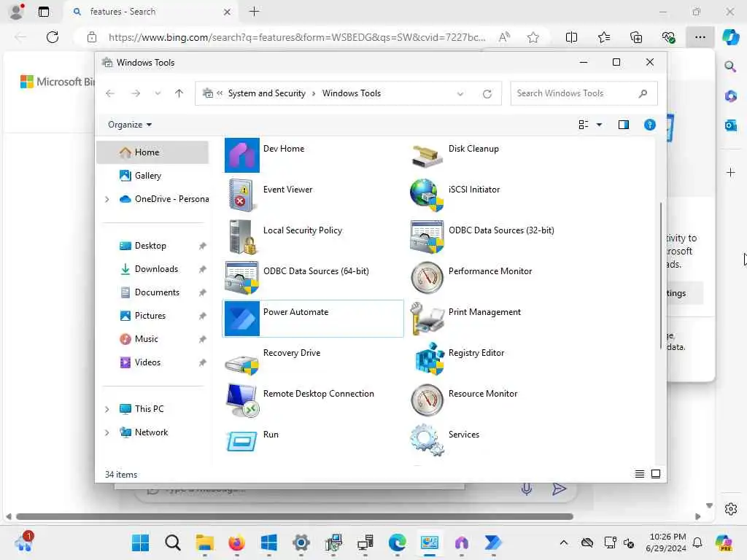The width and height of the screenshot is (747, 560).
Task: Open iSCSI Initiator icon
Action: coord(427,195)
